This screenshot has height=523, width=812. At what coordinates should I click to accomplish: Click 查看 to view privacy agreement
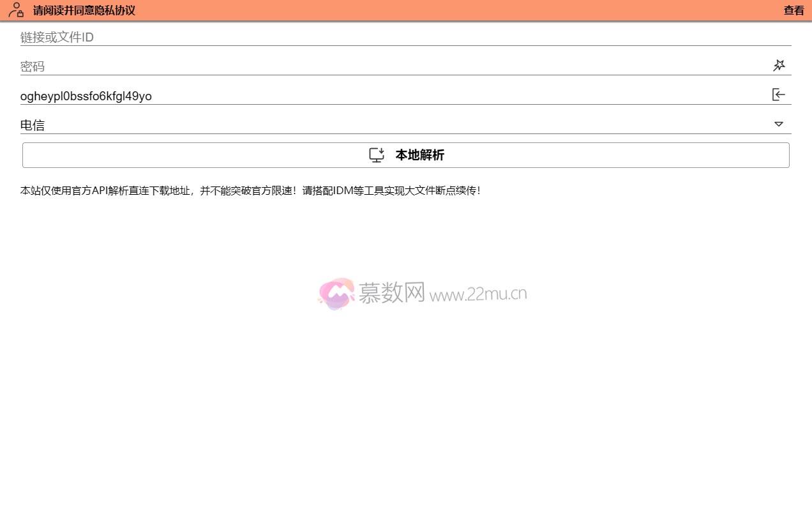coord(793,11)
